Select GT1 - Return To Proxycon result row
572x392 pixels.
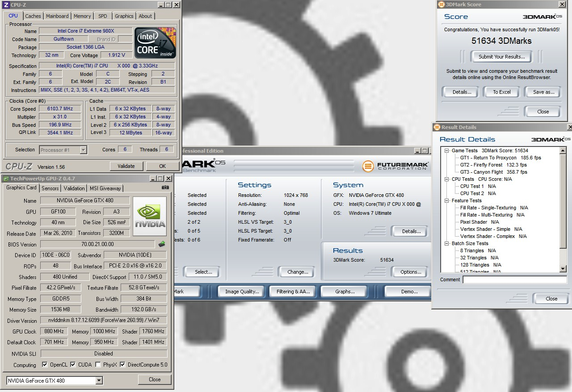pos(500,158)
